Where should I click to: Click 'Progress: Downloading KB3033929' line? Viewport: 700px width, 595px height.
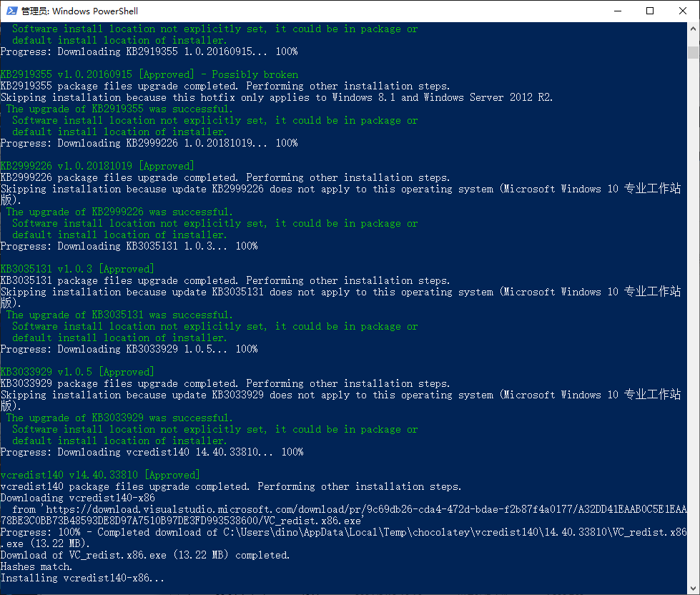(x=129, y=349)
